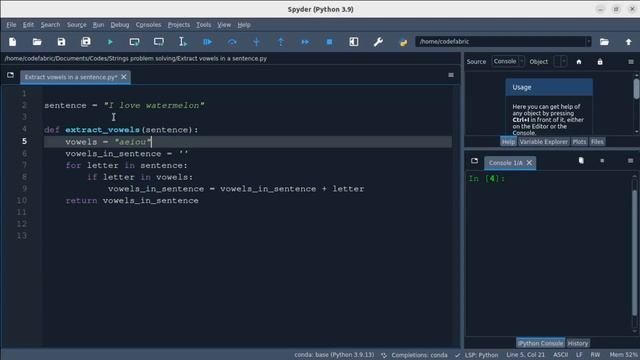
Task: Step into function debug icon
Action: [x=256, y=42]
